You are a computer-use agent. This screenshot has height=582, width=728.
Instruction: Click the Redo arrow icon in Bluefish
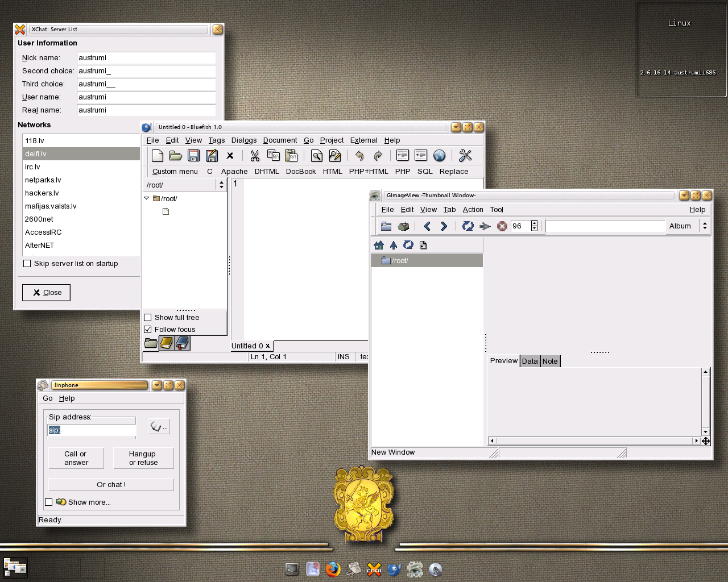pos(378,156)
